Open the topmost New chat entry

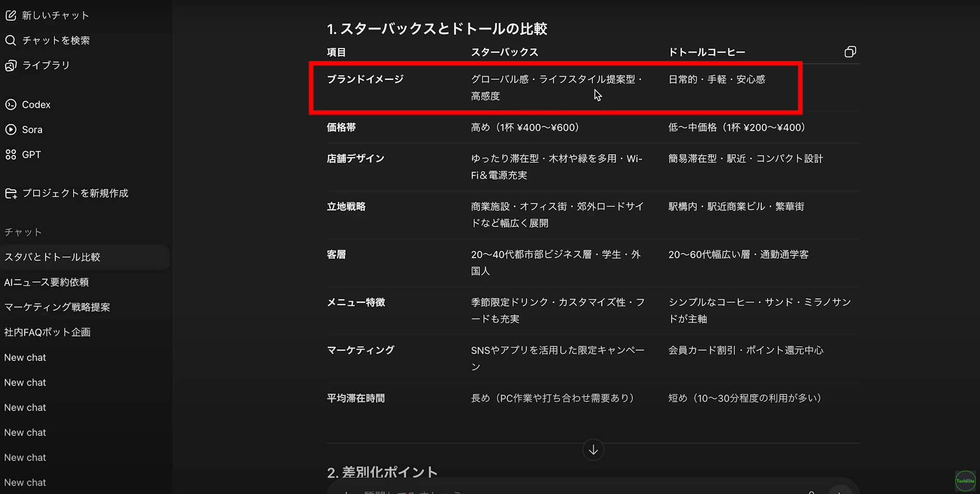click(25, 358)
